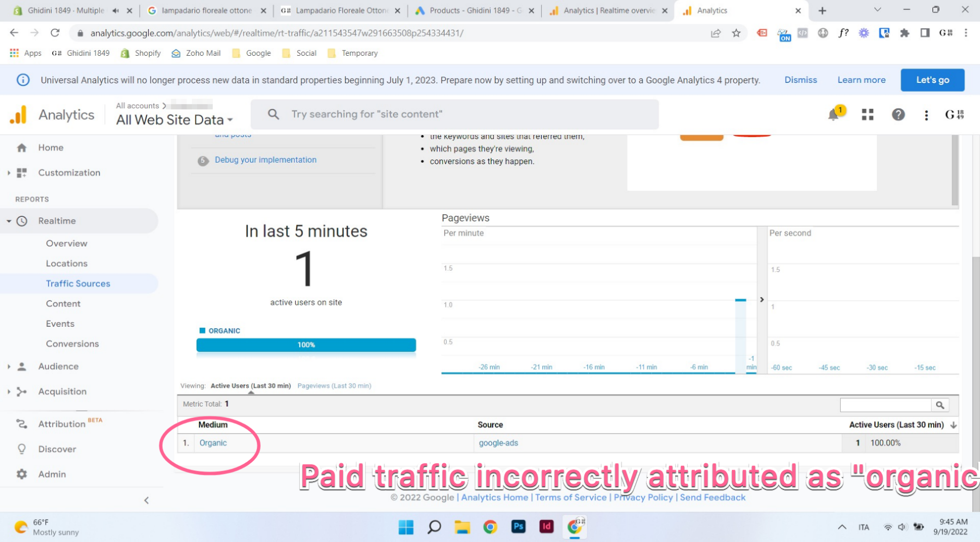Screen dimensions: 980x542
Task: Open the Analytics help icon
Action: pos(898,115)
